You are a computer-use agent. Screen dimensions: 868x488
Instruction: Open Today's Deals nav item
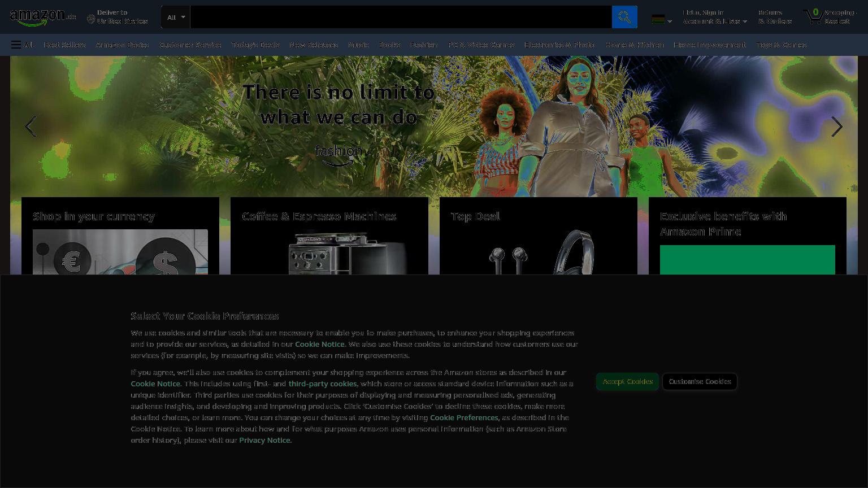pyautogui.click(x=255, y=45)
